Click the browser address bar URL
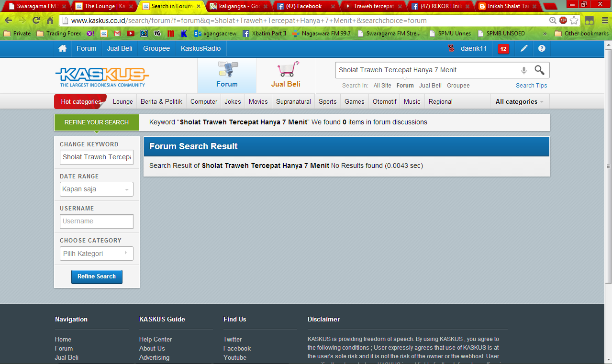The image size is (612, 364). click(304, 21)
